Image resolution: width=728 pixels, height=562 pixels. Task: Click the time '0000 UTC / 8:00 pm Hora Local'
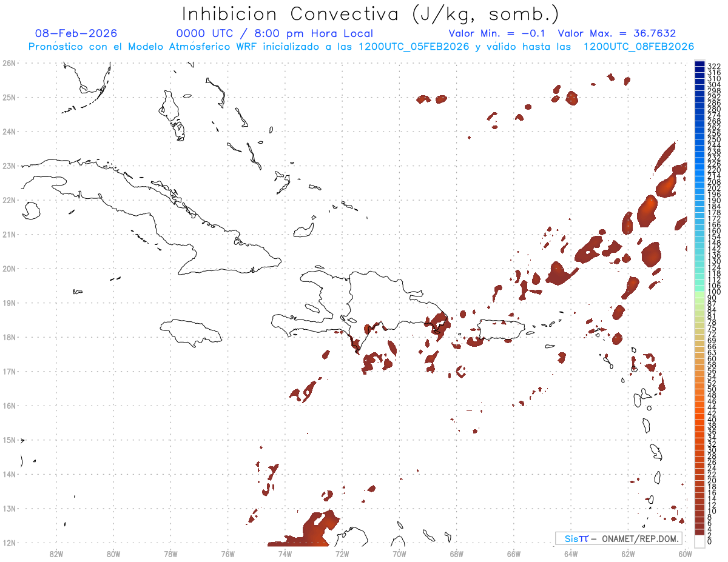coord(274,33)
